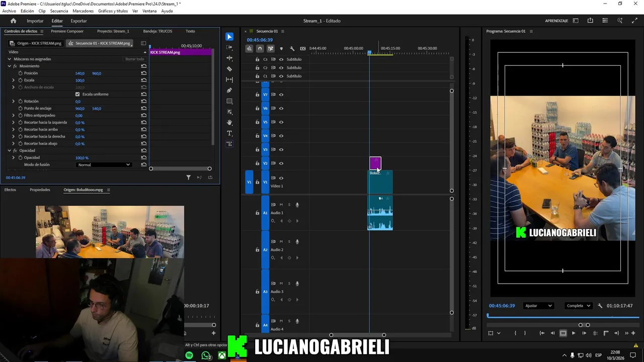This screenshot has height=362, width=644.
Task: Play the sequence in Program monitor
Action: [574, 333]
